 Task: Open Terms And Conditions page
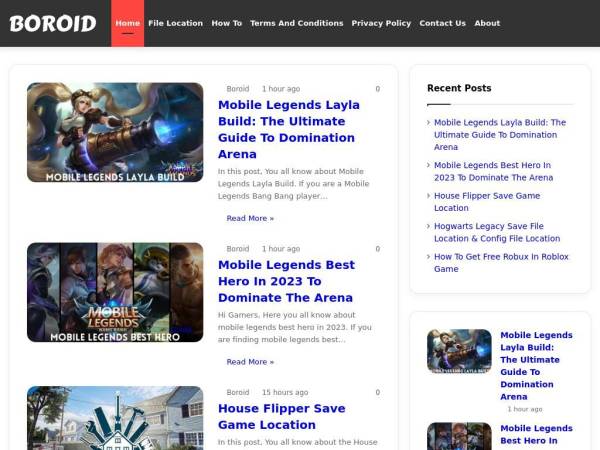tap(297, 23)
